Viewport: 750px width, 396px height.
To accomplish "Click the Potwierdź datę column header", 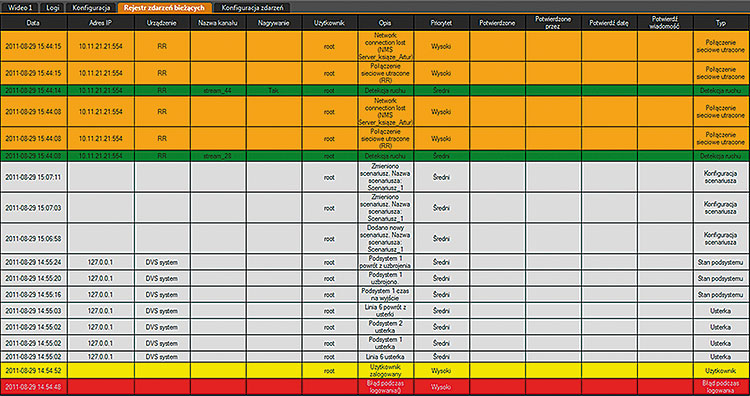I will point(609,22).
